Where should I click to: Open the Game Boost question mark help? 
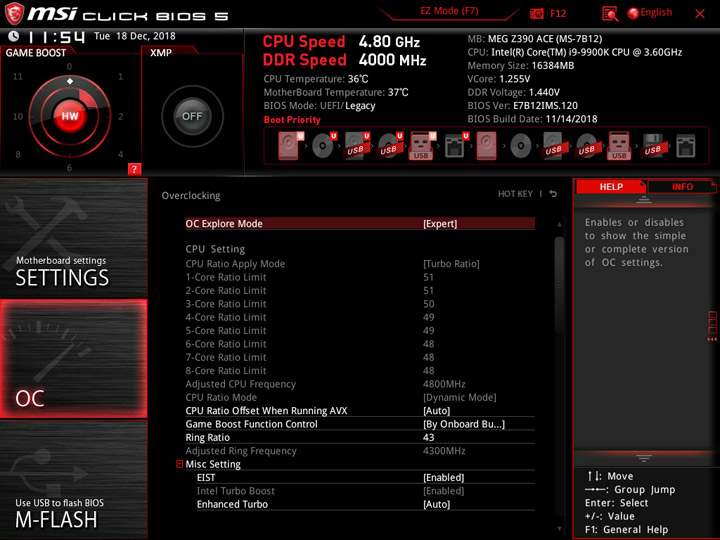point(134,169)
